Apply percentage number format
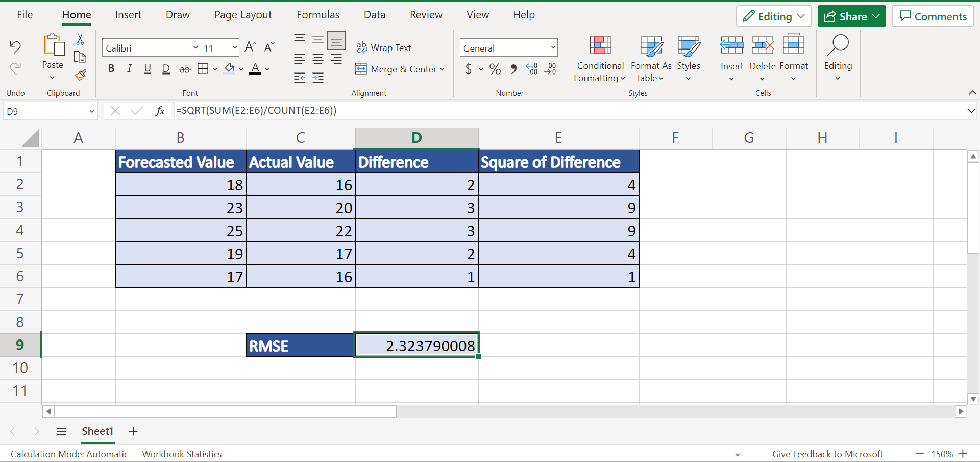The height and width of the screenshot is (462, 980). click(494, 69)
